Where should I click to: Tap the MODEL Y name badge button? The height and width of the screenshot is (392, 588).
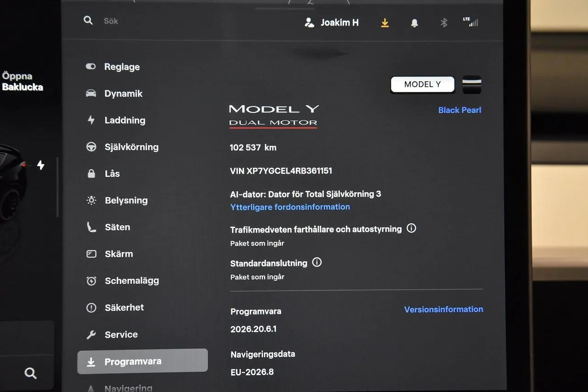(422, 84)
